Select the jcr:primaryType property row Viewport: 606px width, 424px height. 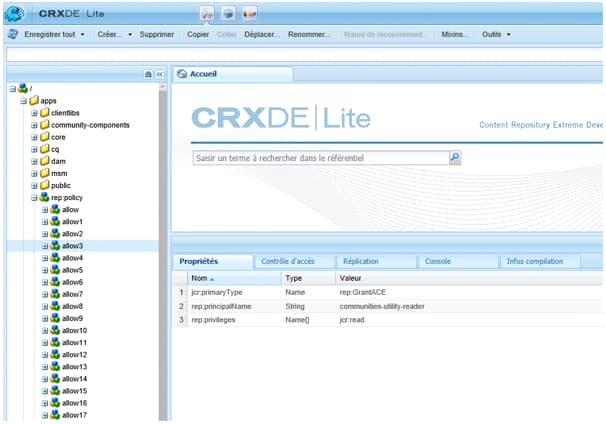coord(388,292)
